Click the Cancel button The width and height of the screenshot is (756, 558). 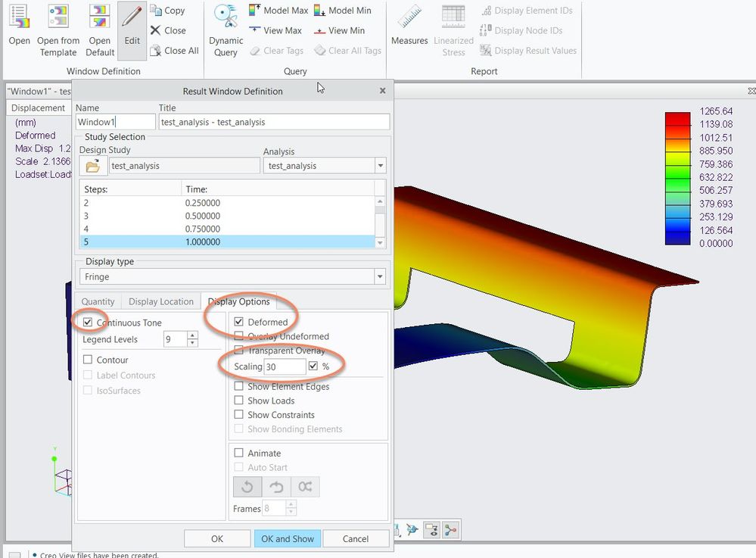355,538
